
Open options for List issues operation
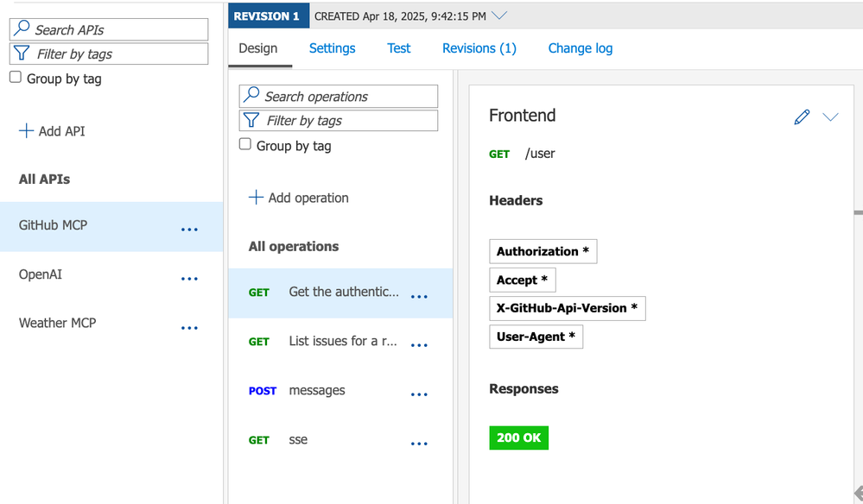pos(419,345)
